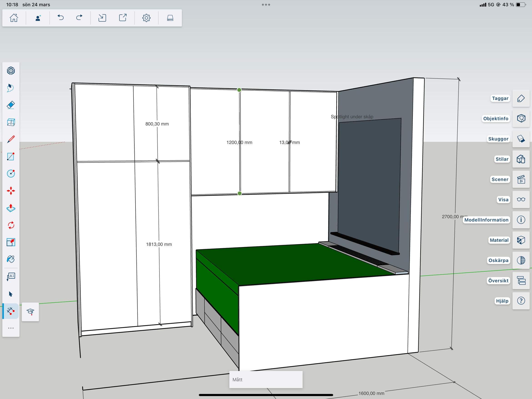Select the Rectangle shape tool

11,157
